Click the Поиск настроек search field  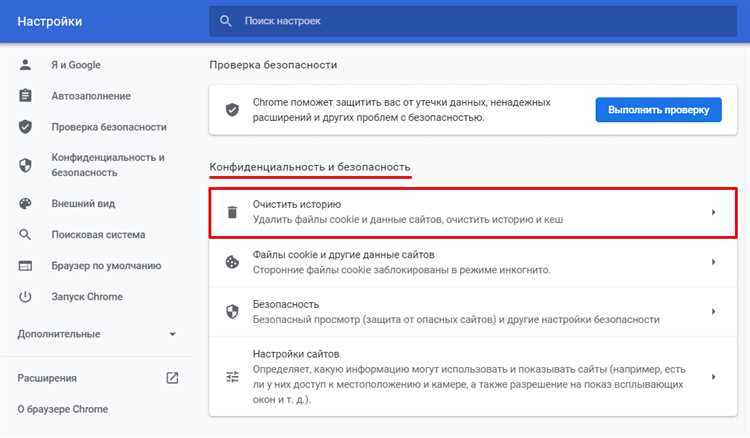(473, 21)
